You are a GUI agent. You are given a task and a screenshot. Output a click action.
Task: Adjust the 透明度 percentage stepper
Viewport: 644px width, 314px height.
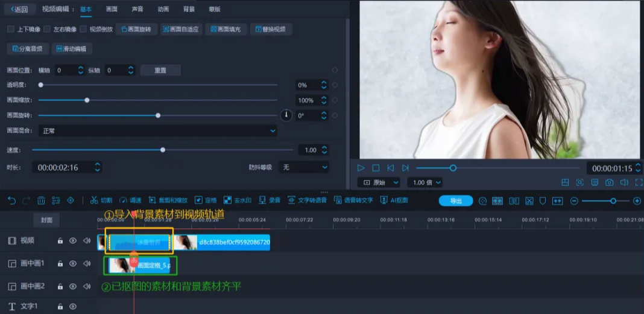(324, 85)
